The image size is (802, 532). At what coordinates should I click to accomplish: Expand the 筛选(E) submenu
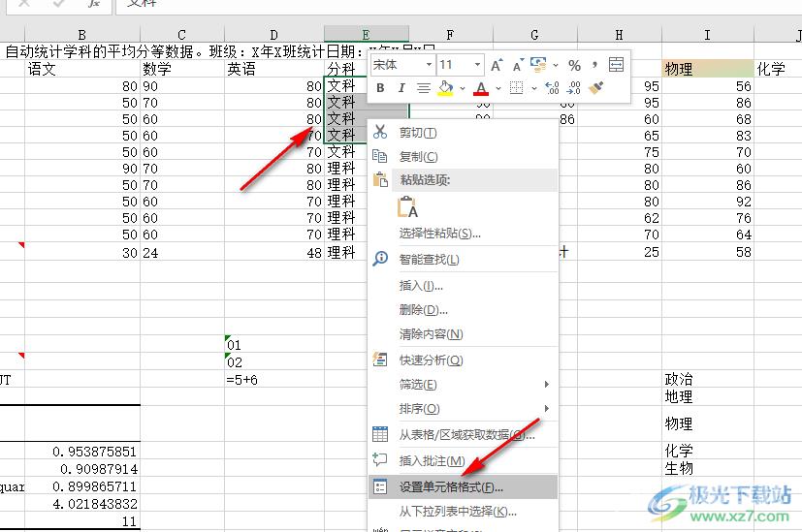[464, 385]
